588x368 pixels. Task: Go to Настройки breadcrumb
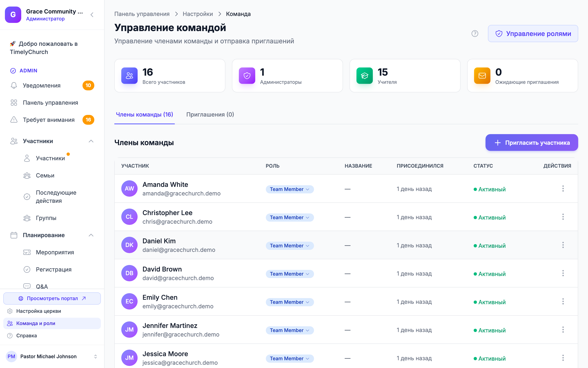click(198, 14)
